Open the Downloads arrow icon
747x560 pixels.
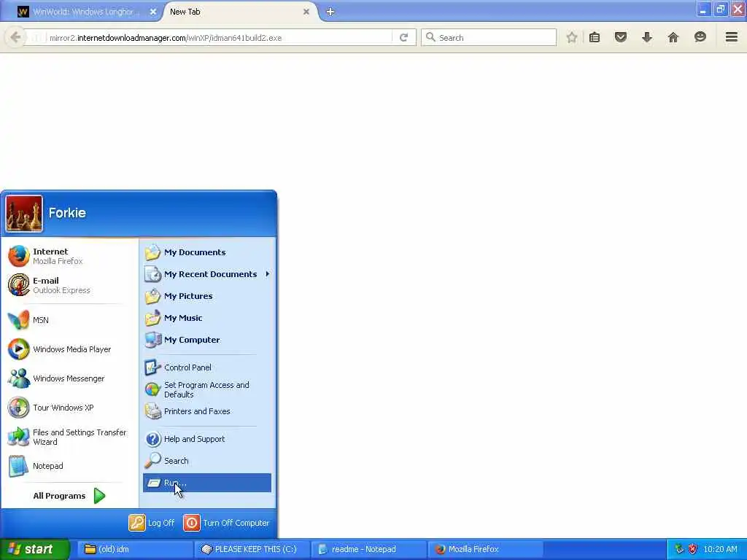(646, 37)
